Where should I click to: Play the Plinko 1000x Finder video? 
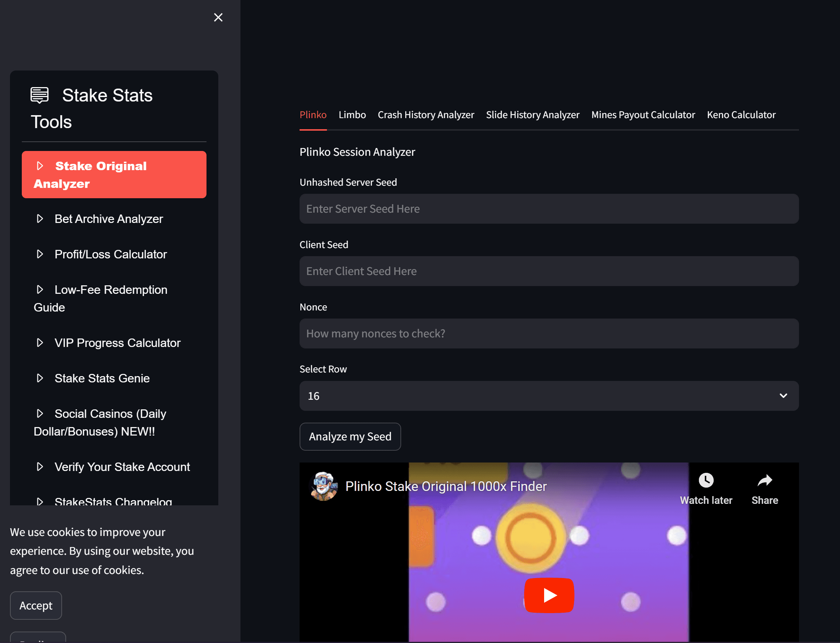(x=549, y=595)
